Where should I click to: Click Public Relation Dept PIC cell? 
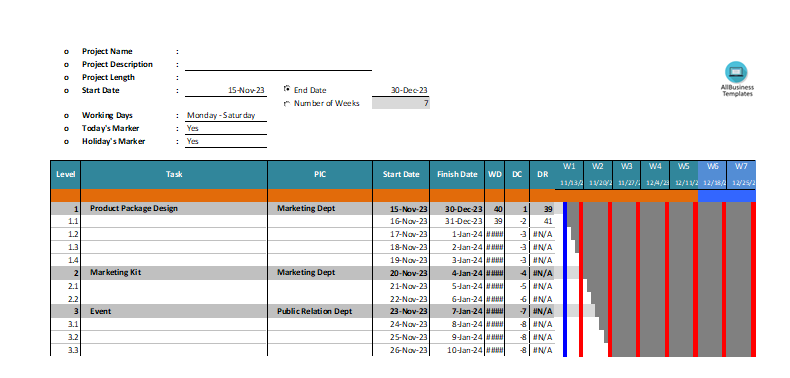[320, 311]
